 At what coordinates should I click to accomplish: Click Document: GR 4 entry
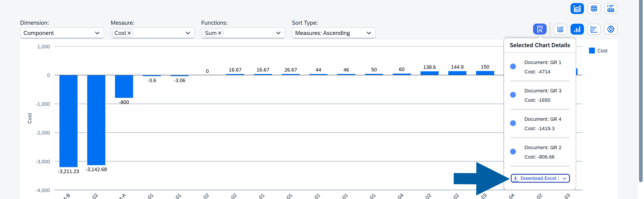[x=543, y=119]
